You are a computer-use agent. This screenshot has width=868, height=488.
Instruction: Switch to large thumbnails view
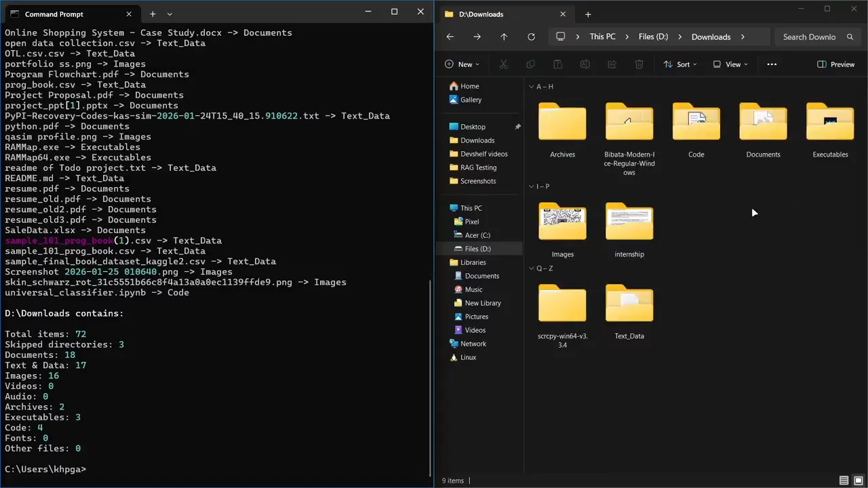[x=858, y=481]
